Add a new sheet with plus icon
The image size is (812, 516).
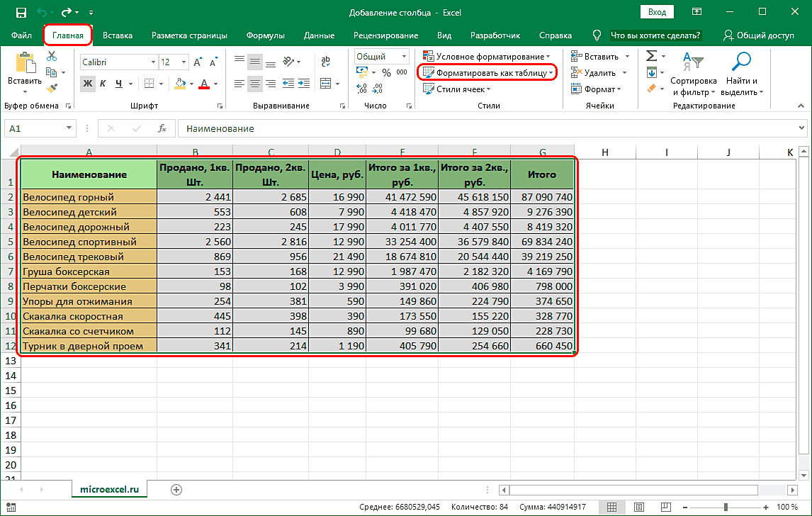176,489
